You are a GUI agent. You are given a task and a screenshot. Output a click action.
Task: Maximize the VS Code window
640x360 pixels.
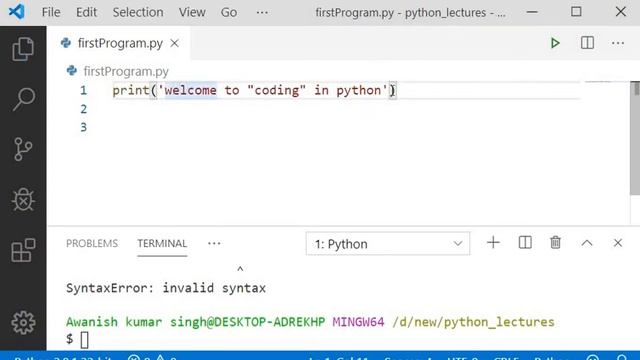pos(576,12)
